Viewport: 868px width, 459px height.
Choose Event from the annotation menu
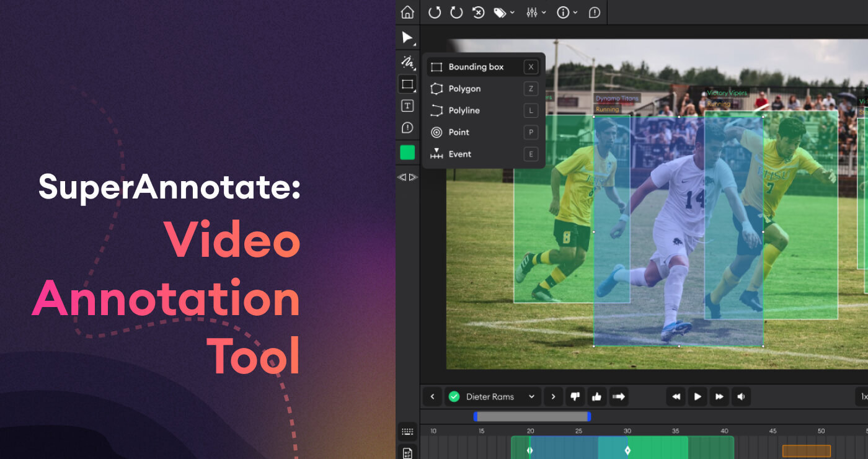point(459,154)
